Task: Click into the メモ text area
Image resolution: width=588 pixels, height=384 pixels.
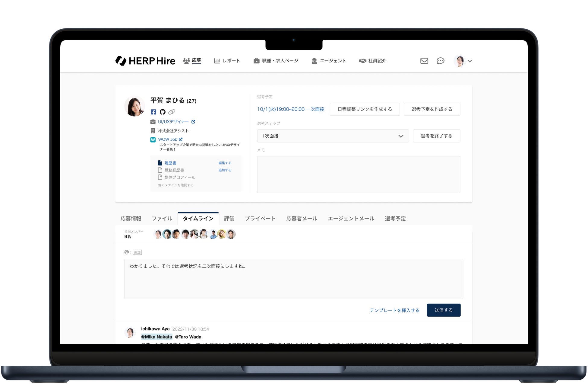Action: coord(358,174)
